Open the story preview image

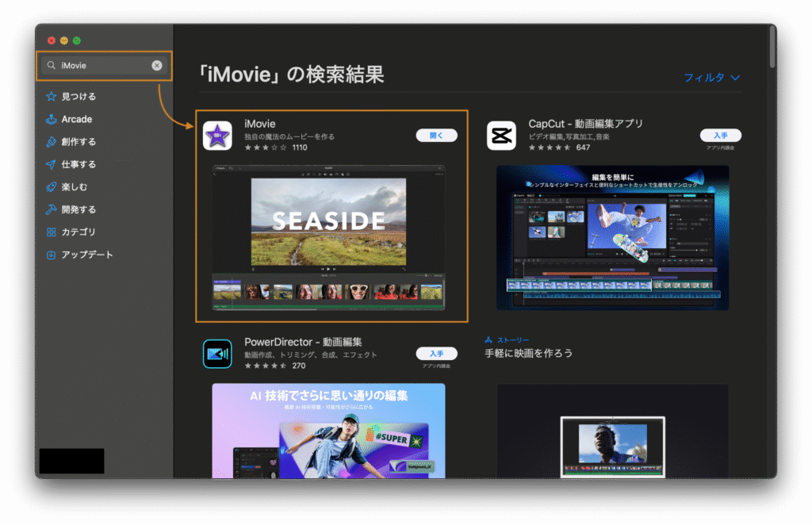click(x=613, y=431)
